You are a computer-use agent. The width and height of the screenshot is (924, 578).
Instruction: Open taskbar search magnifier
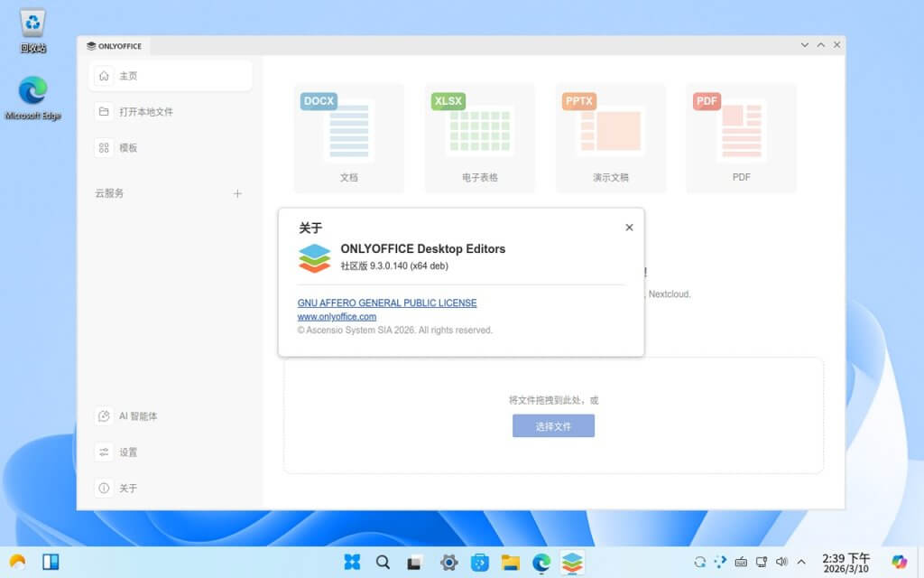(x=383, y=562)
